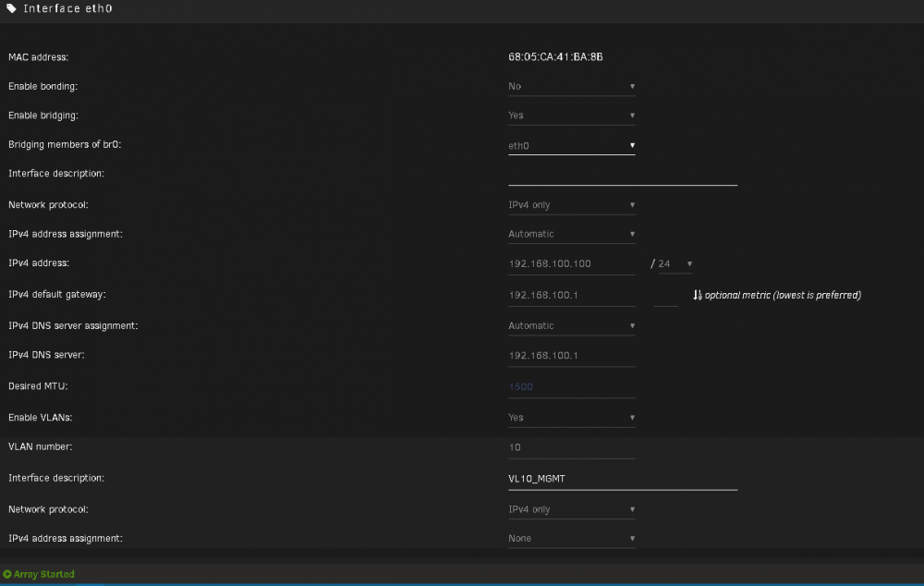Click the IPv4 address field 192.168.100.100
The image size is (924, 586).
(x=571, y=263)
